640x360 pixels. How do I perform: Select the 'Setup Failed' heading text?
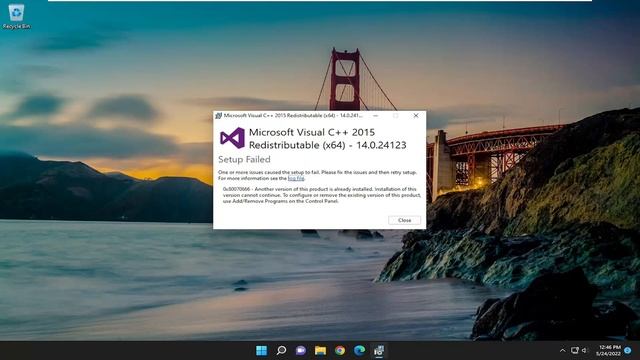[x=244, y=159]
